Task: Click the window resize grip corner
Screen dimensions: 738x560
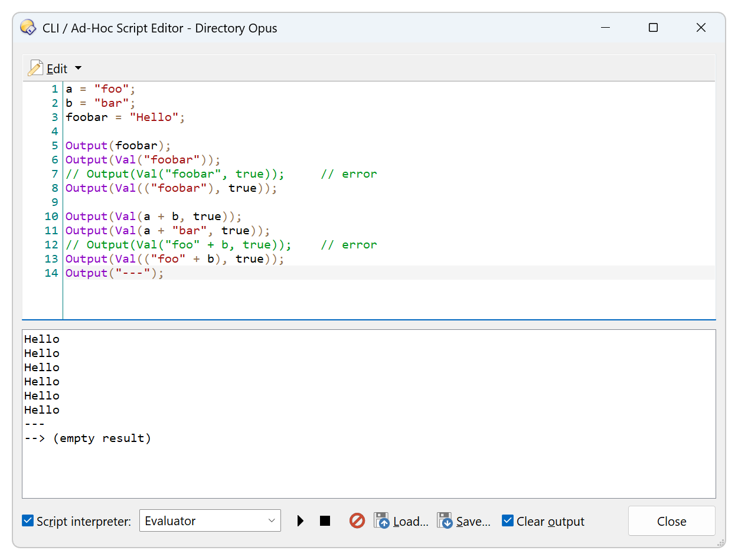Action: [720, 542]
